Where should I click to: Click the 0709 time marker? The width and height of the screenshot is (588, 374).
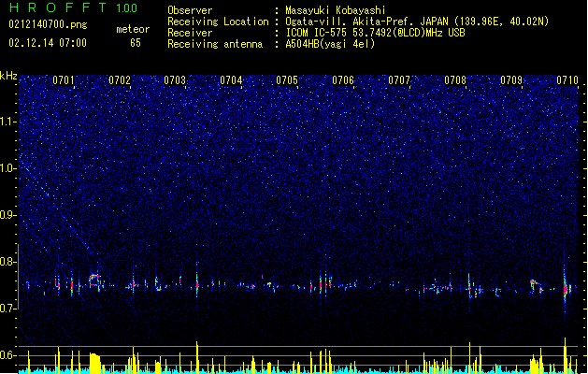coord(511,80)
